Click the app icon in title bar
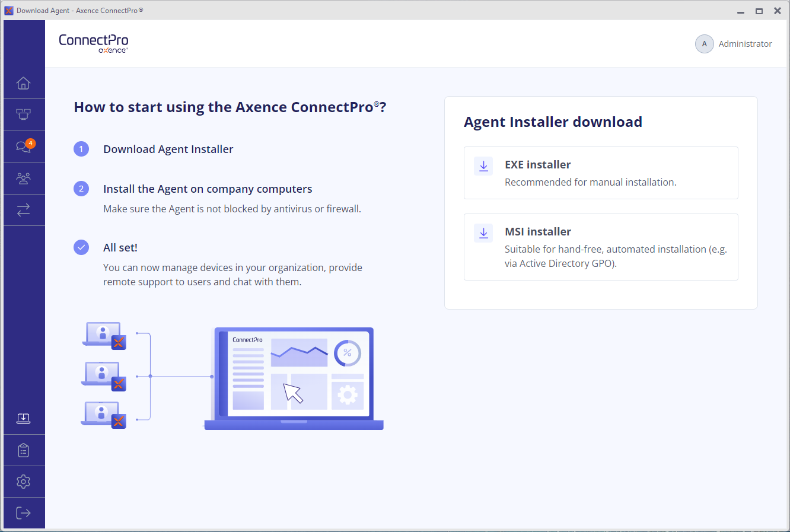This screenshot has height=532, width=790. (9, 10)
